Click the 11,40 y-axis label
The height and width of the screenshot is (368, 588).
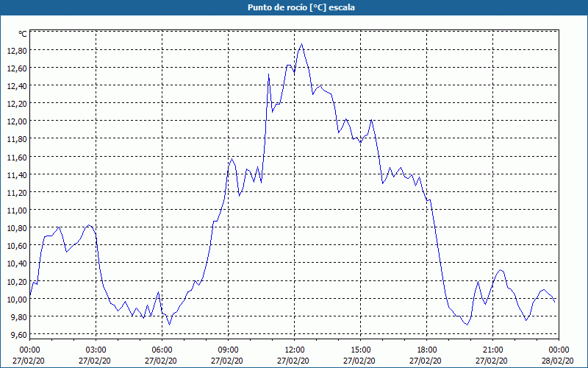coord(17,175)
